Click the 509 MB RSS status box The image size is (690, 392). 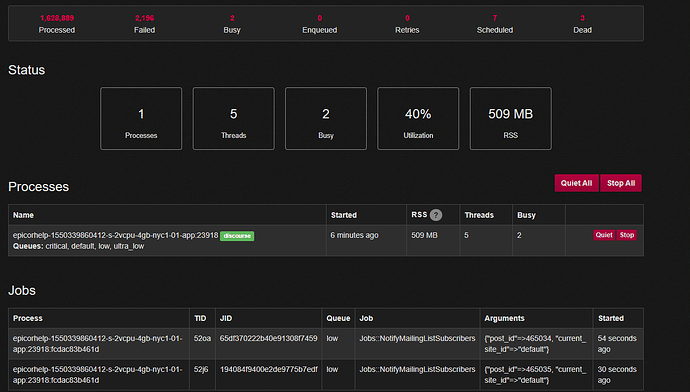(510, 118)
